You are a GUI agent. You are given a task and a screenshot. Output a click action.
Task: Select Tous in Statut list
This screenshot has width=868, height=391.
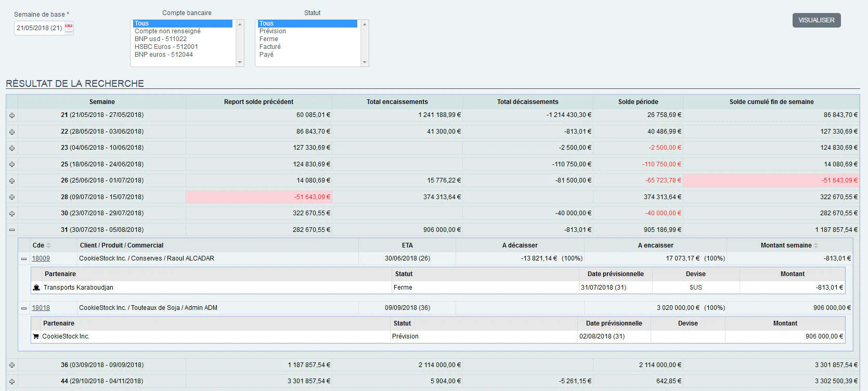click(307, 23)
